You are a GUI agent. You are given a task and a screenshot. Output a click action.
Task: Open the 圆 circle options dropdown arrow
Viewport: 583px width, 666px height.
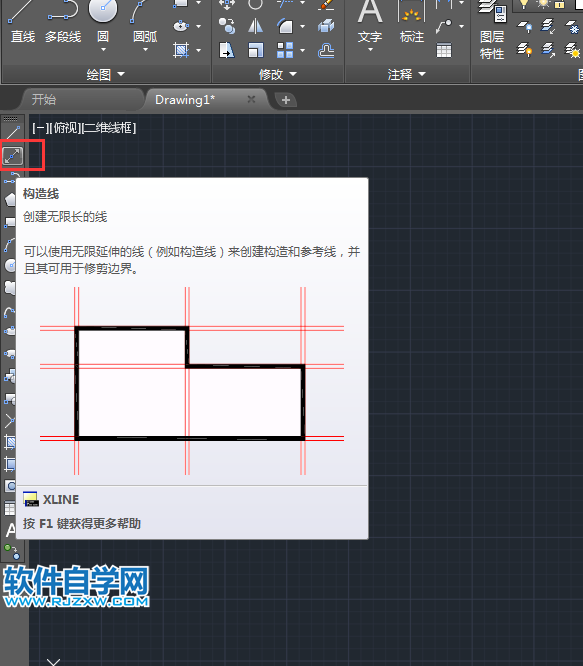pos(103,50)
